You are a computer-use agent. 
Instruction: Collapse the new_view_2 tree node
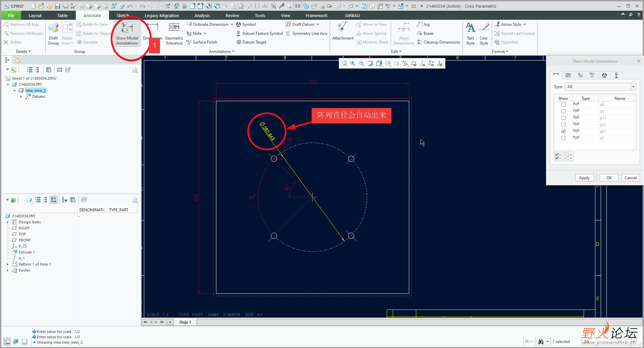point(14,90)
